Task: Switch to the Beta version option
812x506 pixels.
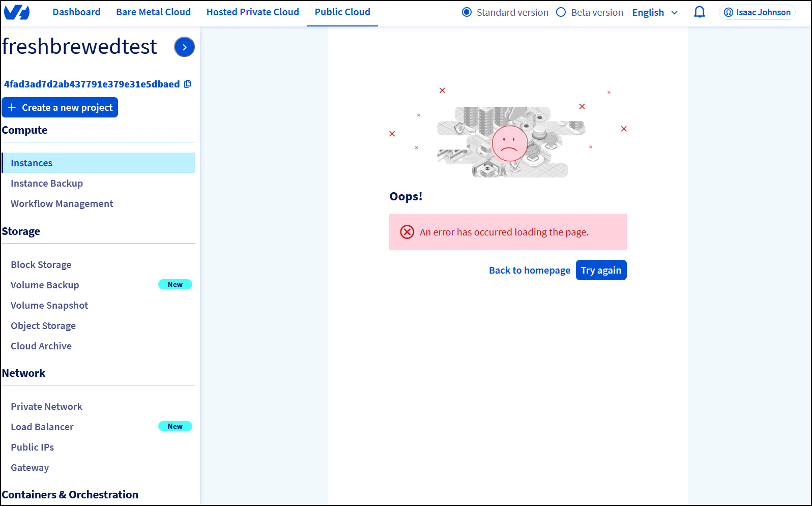Action: click(561, 12)
